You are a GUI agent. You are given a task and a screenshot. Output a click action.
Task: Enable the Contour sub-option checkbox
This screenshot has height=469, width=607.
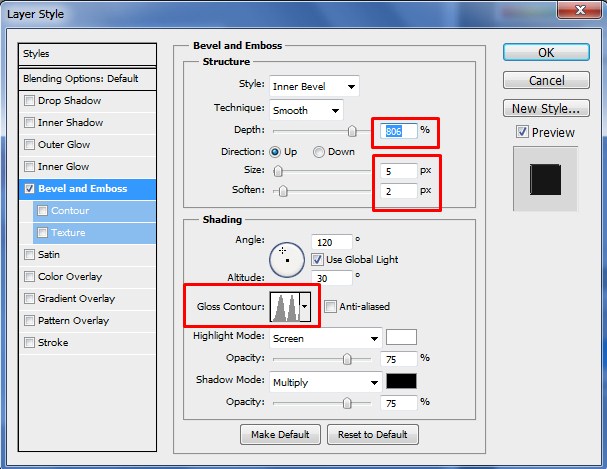[x=43, y=211]
